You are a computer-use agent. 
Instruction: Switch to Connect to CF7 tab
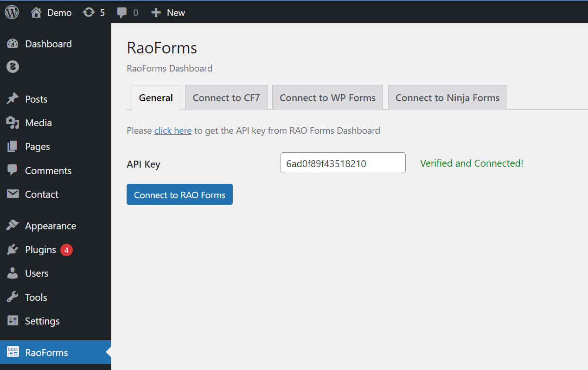(x=226, y=97)
